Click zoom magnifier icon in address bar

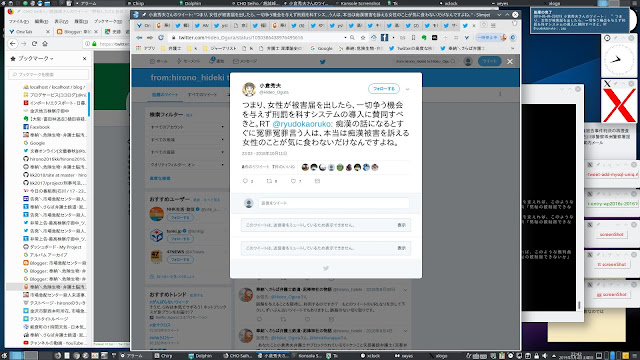[352, 38]
